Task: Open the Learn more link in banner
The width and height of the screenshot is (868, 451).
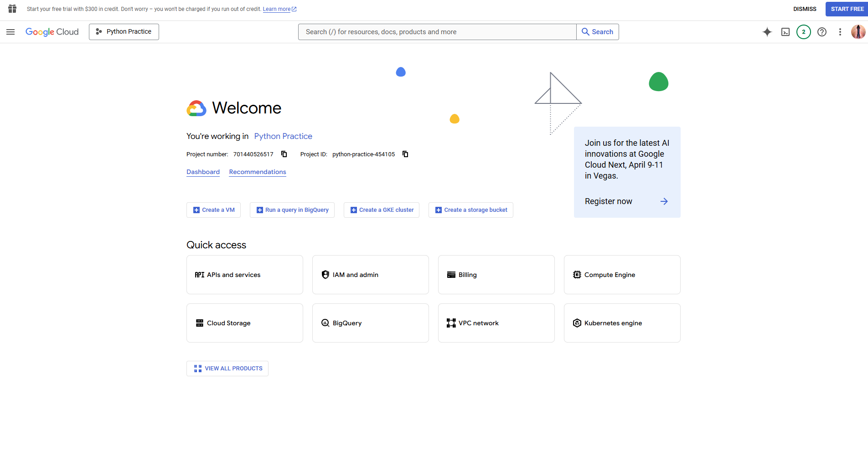Action: 279,9
